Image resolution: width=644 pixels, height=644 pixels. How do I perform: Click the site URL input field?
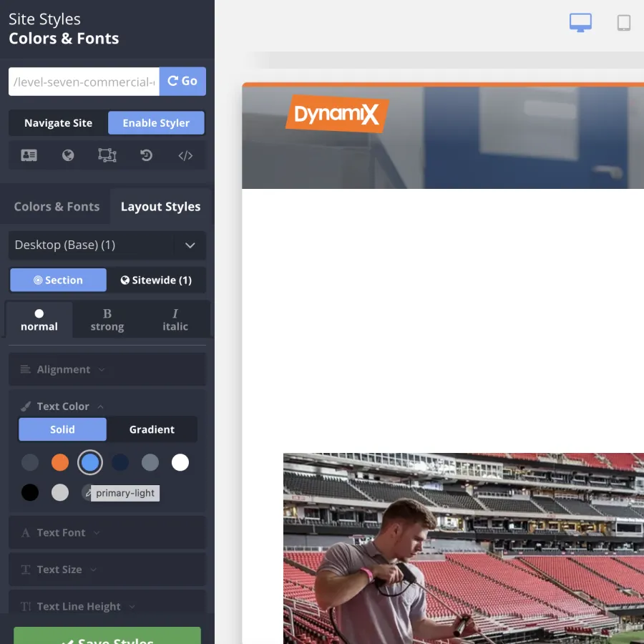82,82
